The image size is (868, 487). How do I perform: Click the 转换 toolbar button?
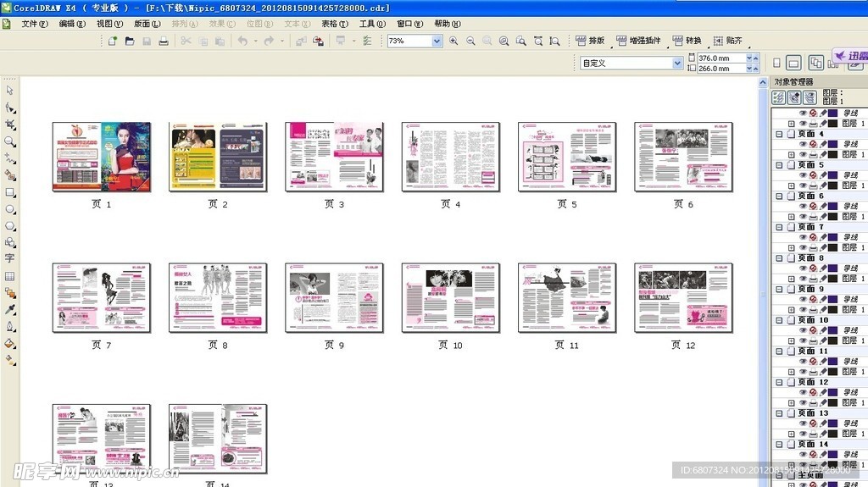(x=687, y=41)
